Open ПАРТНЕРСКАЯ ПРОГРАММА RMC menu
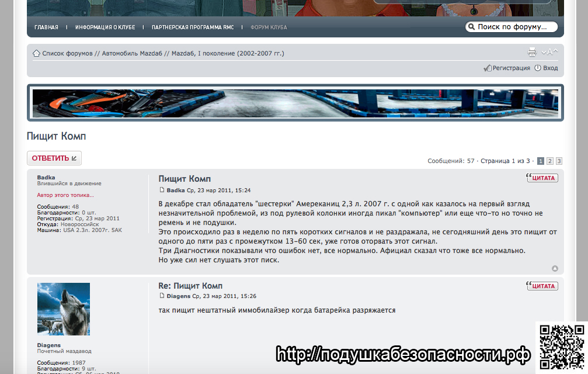Viewport: 588px width, 374px height. click(193, 27)
